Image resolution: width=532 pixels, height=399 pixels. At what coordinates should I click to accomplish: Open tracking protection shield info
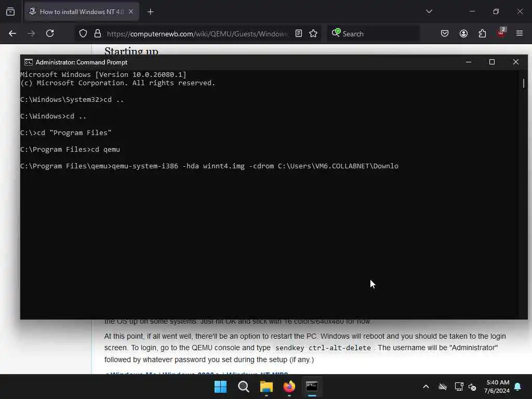(83, 34)
